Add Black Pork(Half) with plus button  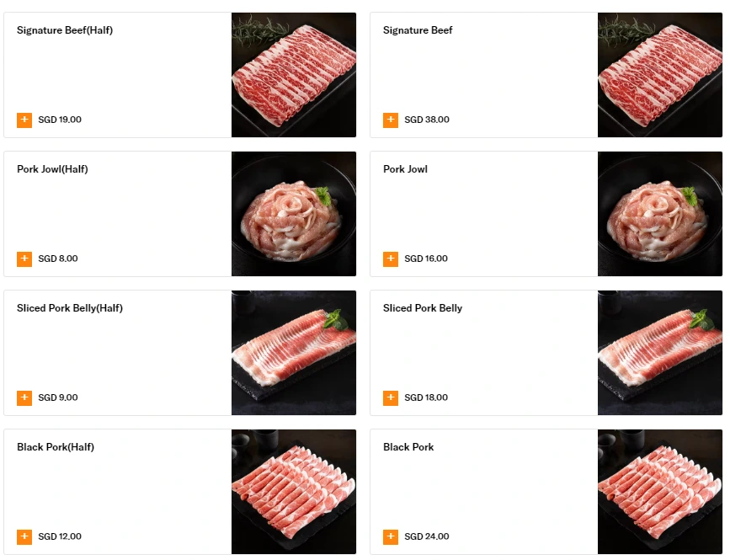pos(24,536)
